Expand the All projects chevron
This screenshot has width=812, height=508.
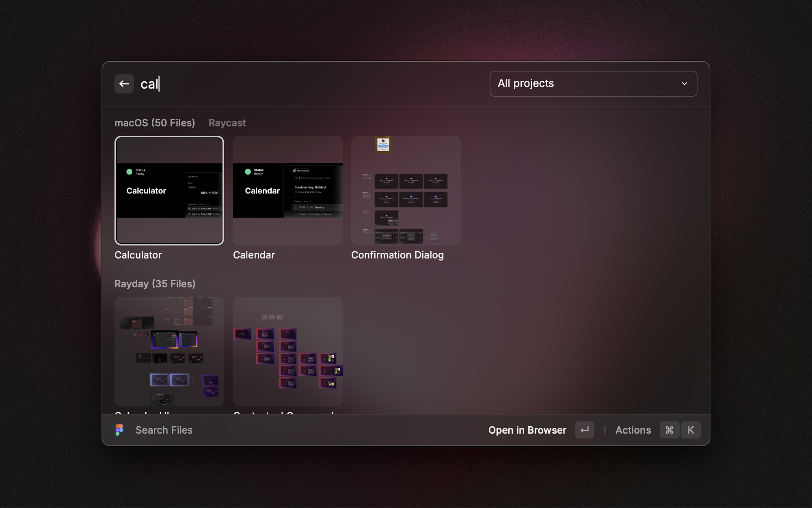click(x=685, y=84)
